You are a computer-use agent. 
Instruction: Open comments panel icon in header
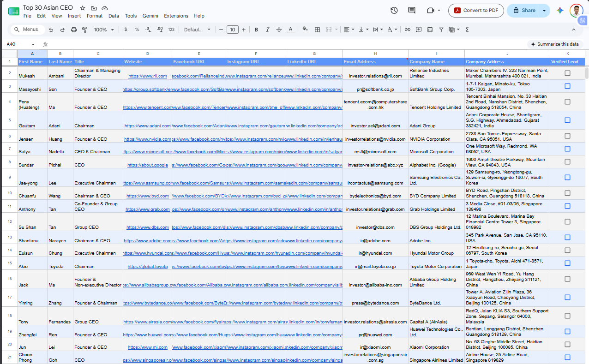pyautogui.click(x=412, y=10)
